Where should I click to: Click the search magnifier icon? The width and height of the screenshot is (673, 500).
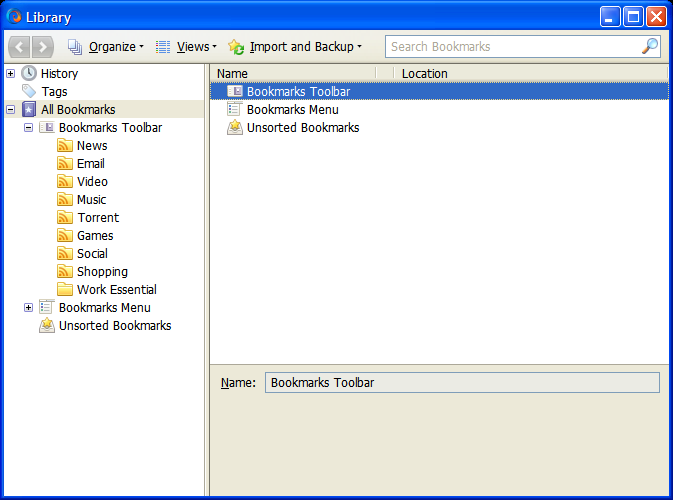click(x=650, y=46)
